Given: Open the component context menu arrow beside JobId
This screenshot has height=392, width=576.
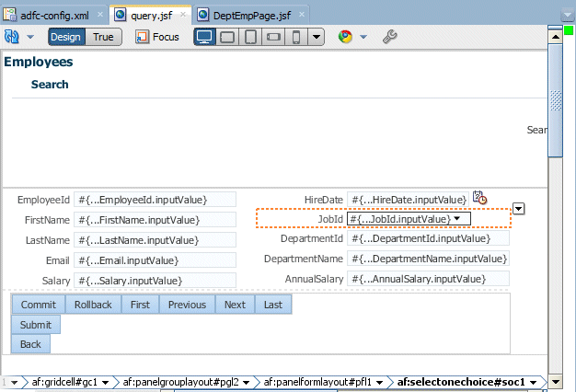Looking at the screenshot, I should [x=518, y=209].
